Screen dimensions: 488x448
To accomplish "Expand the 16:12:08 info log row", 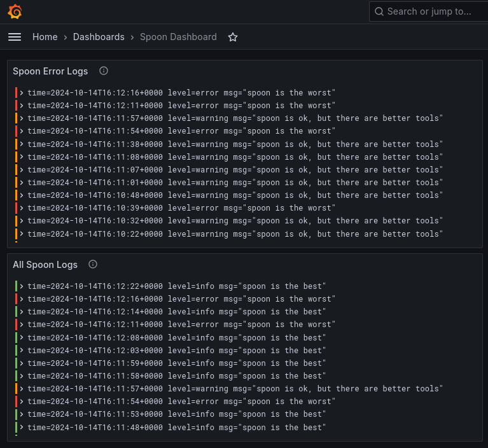I will [x=22, y=338].
